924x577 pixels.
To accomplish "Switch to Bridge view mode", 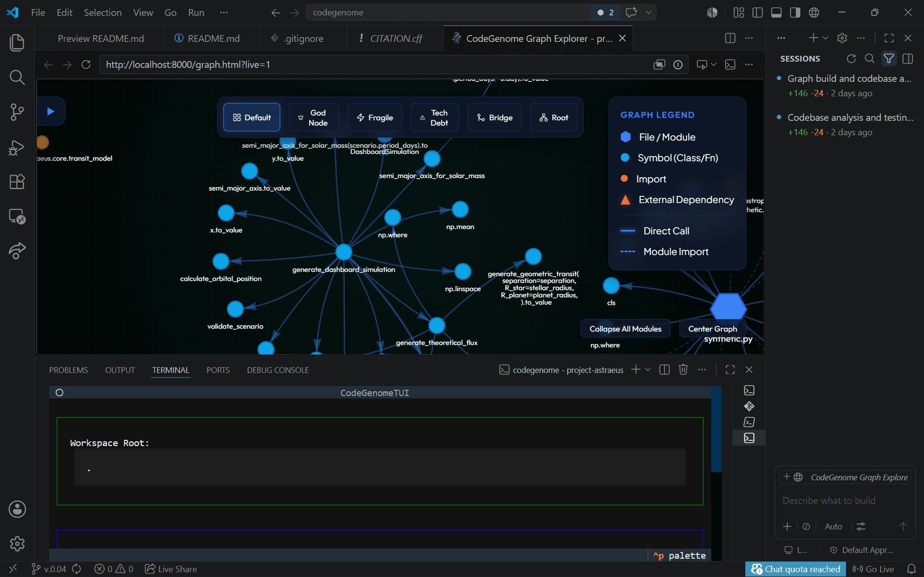I will coord(495,117).
